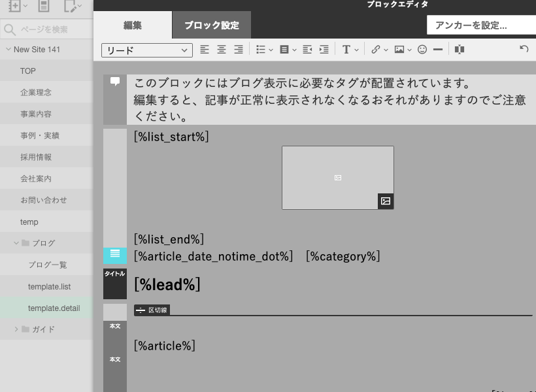Click the アンカーを設定 anchor field
Screen dimensions: 536x392
[481, 25]
